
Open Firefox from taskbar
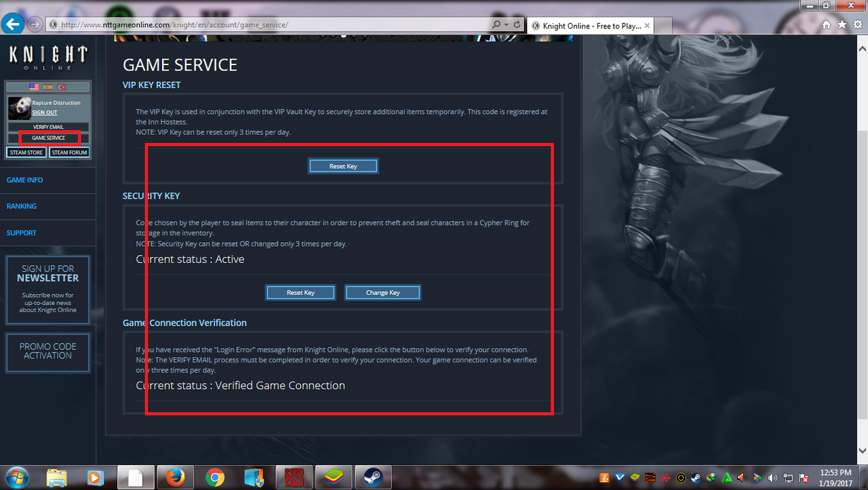tap(175, 478)
